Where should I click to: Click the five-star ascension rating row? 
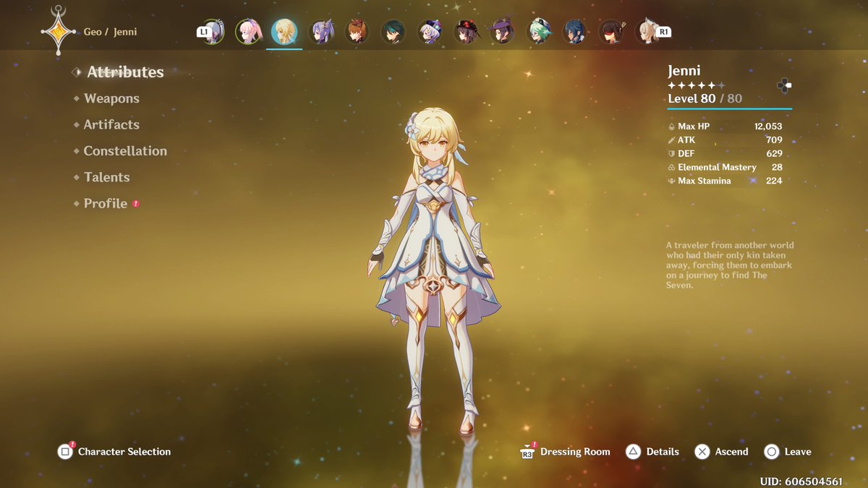coord(697,85)
